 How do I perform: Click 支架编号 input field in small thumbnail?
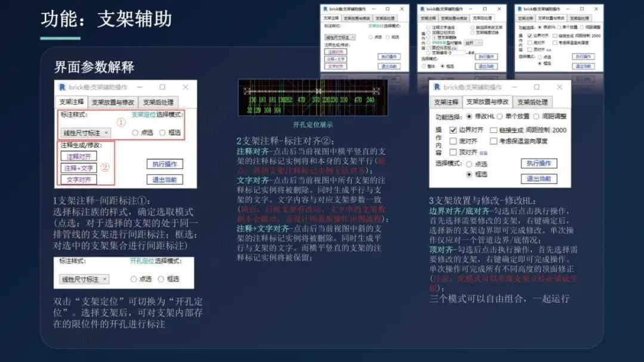(x=457, y=52)
